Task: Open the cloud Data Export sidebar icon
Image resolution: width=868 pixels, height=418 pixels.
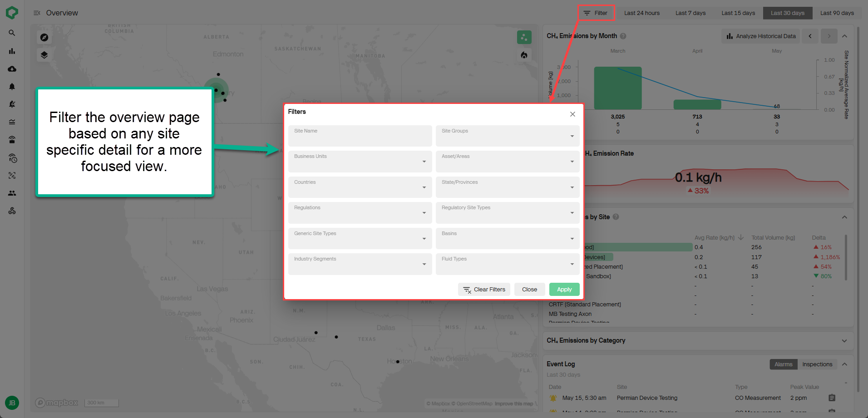Action: (12, 69)
